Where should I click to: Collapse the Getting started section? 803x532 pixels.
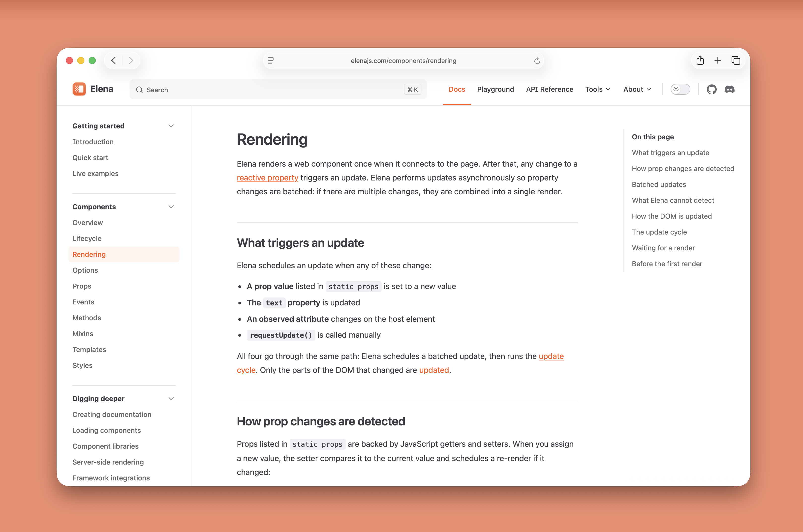pos(171,126)
